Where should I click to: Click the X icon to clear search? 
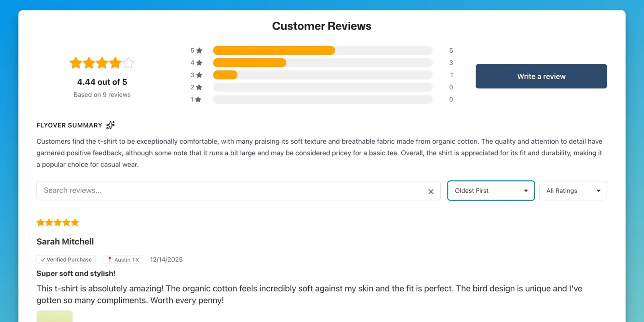pyautogui.click(x=431, y=191)
